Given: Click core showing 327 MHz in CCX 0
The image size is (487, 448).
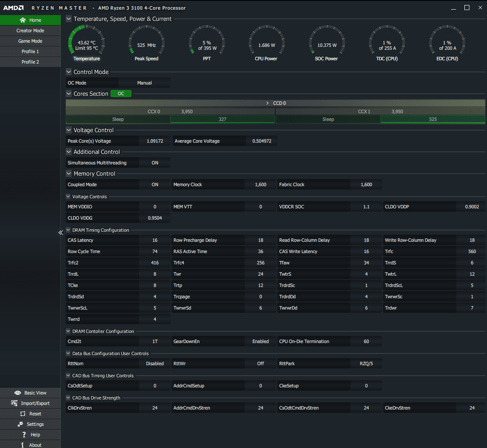Looking at the screenshot, I should click(222, 119).
